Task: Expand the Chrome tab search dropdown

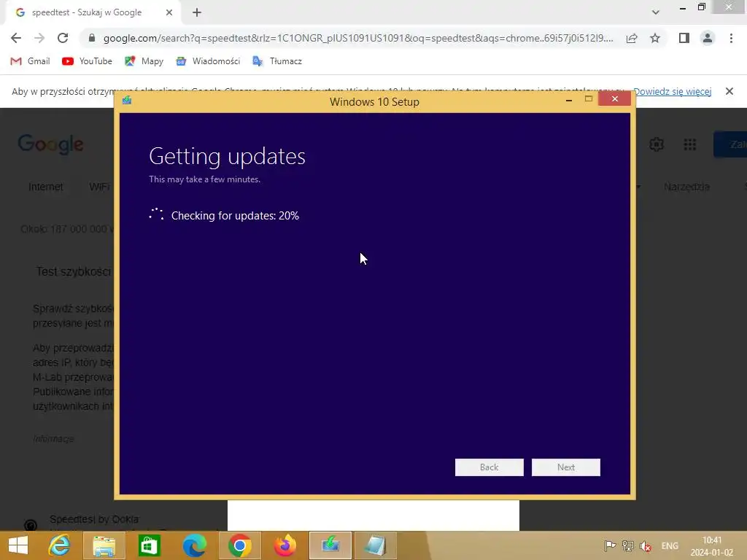Action: [x=656, y=12]
